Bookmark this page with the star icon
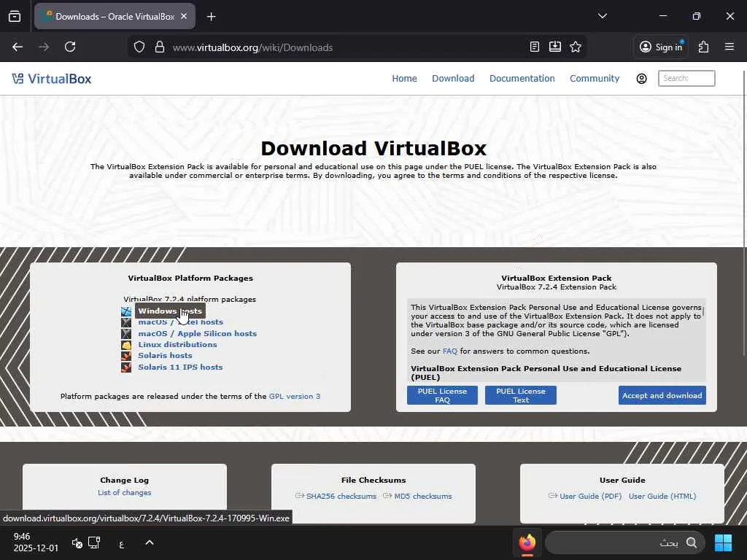The image size is (747, 560). 576,47
